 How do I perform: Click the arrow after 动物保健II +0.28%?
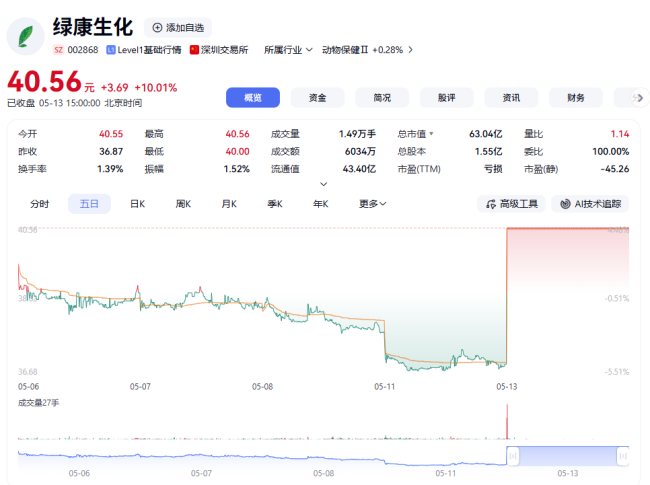coord(410,50)
